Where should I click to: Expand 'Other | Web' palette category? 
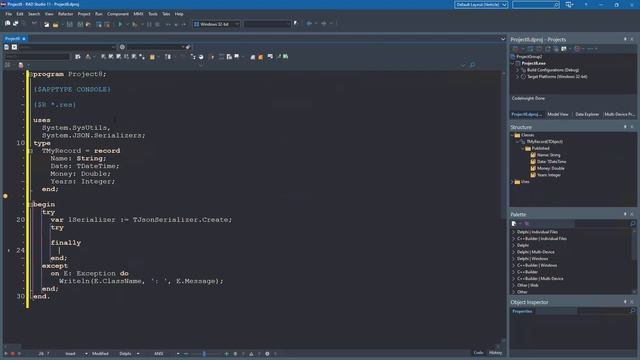(513, 285)
